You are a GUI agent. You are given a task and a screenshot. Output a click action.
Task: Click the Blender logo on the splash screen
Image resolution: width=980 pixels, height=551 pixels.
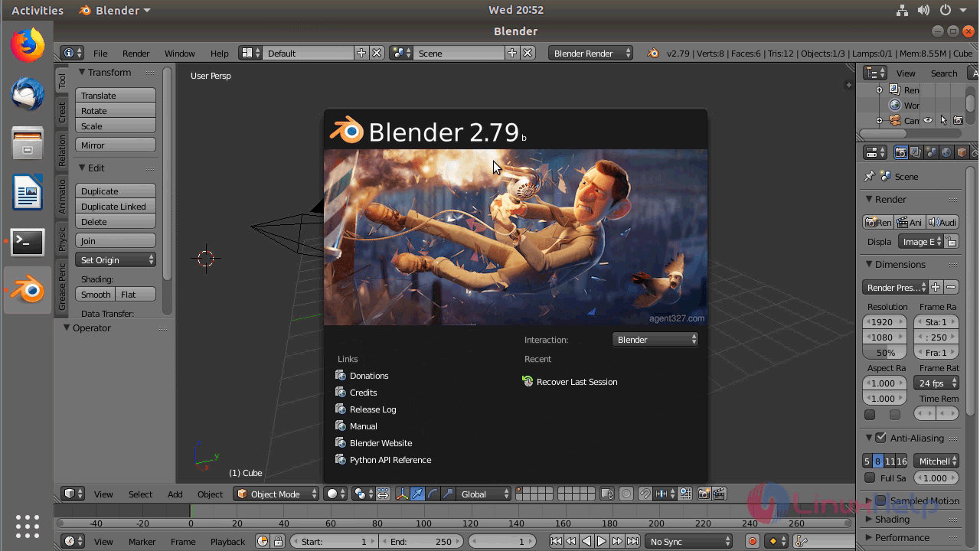coord(346,131)
